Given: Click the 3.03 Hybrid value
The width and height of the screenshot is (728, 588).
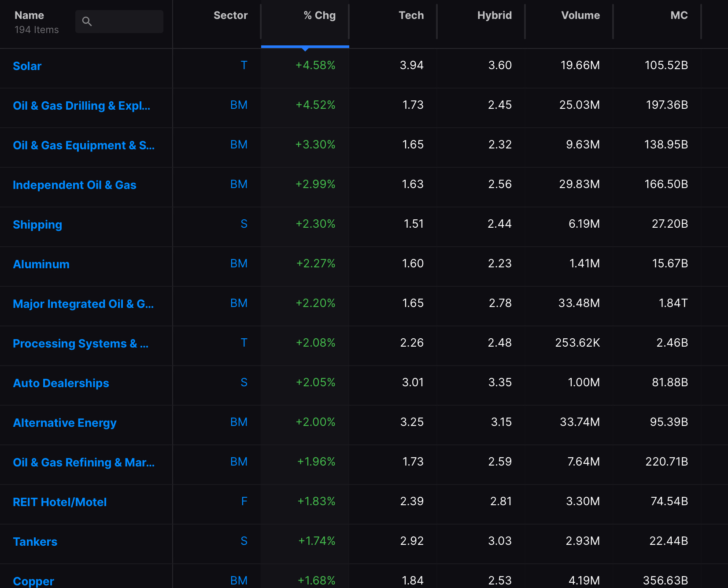Looking at the screenshot, I should click(500, 541).
